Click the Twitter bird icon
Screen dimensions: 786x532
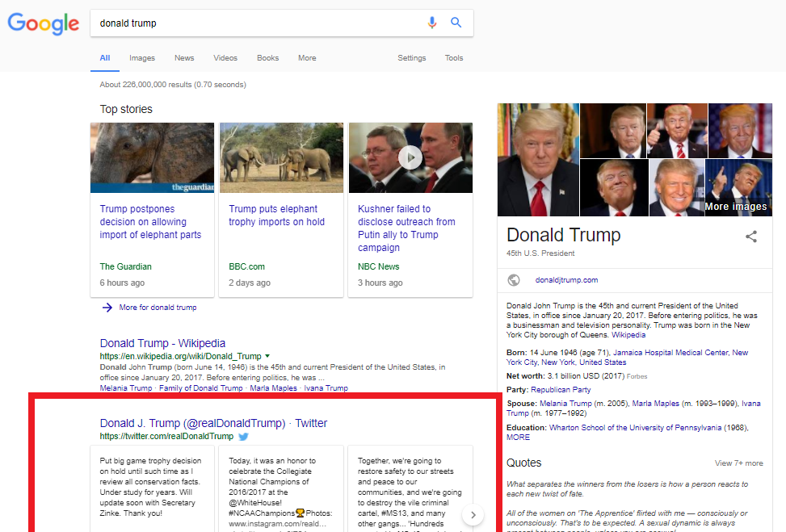244,436
